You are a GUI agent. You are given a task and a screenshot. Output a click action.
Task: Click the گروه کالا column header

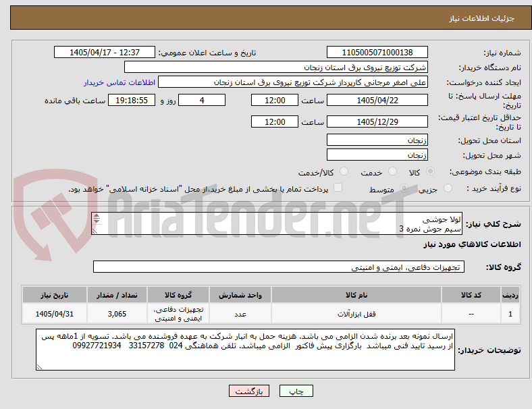(178, 295)
